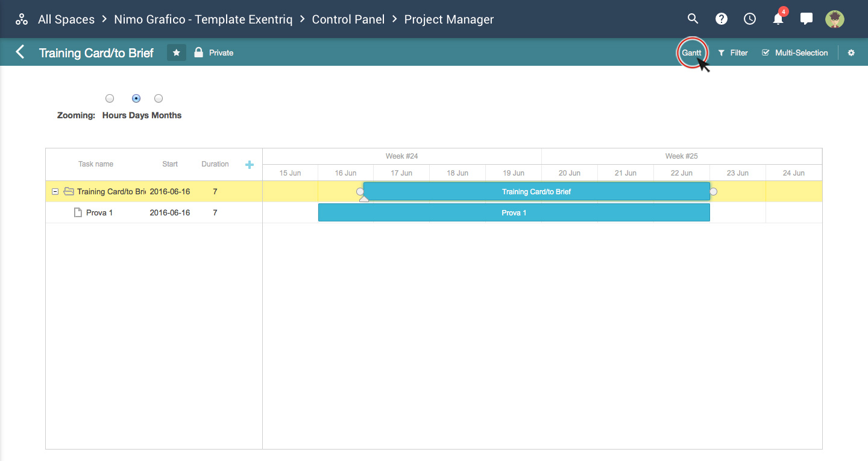
Task: Click the Private lock icon
Action: point(198,52)
